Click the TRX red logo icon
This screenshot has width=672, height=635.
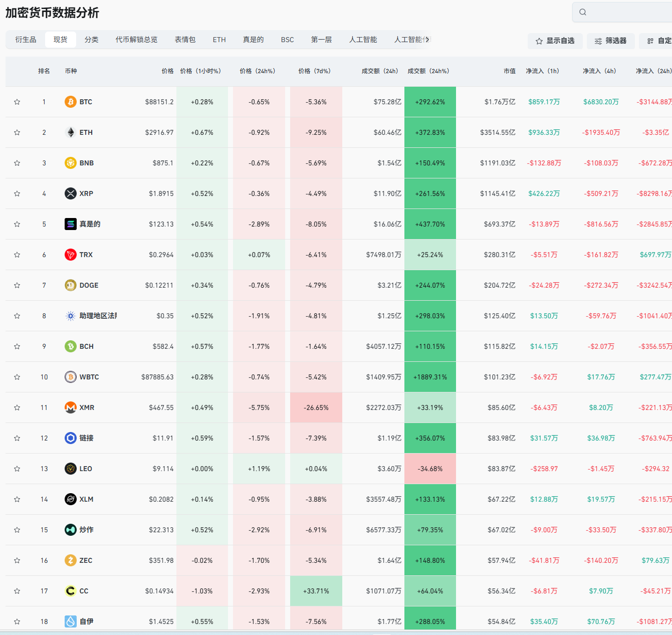pos(71,255)
